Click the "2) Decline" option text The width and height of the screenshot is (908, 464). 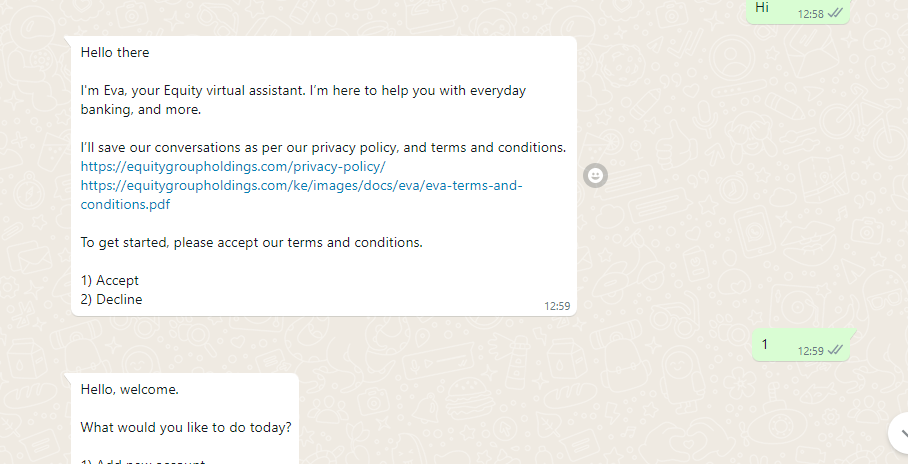tap(111, 299)
